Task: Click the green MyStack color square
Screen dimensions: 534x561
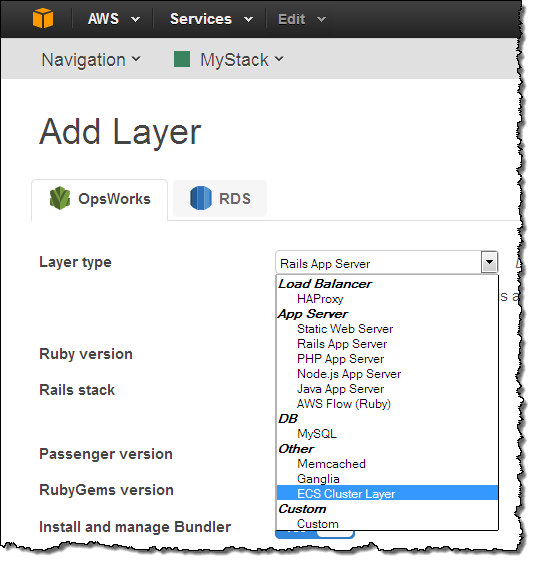Action: (x=182, y=59)
